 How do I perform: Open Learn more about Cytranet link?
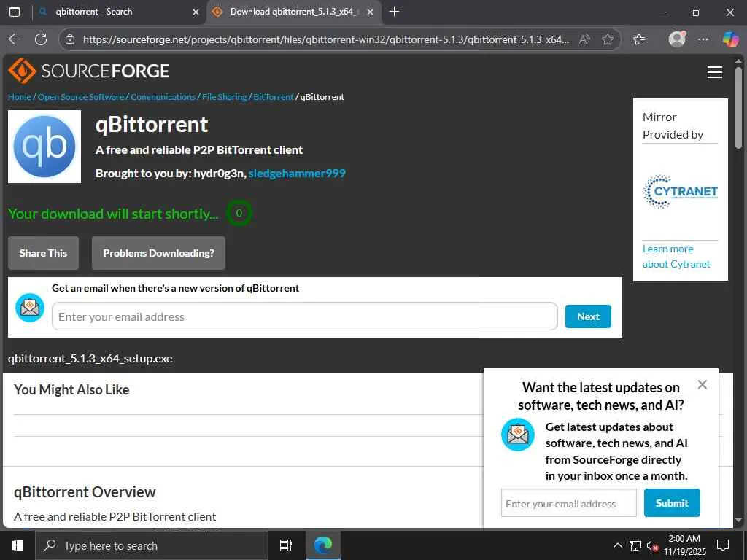pyautogui.click(x=676, y=256)
